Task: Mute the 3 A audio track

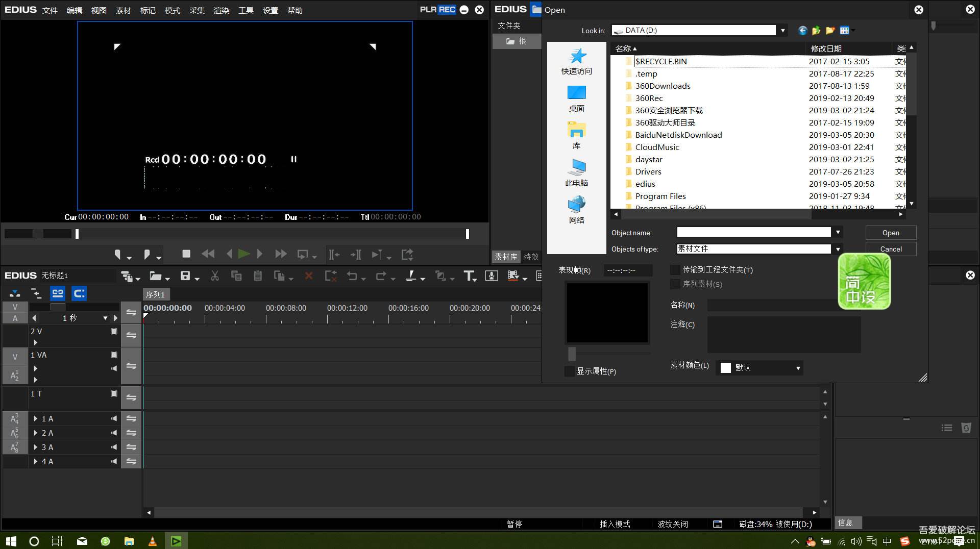Action: (114, 447)
